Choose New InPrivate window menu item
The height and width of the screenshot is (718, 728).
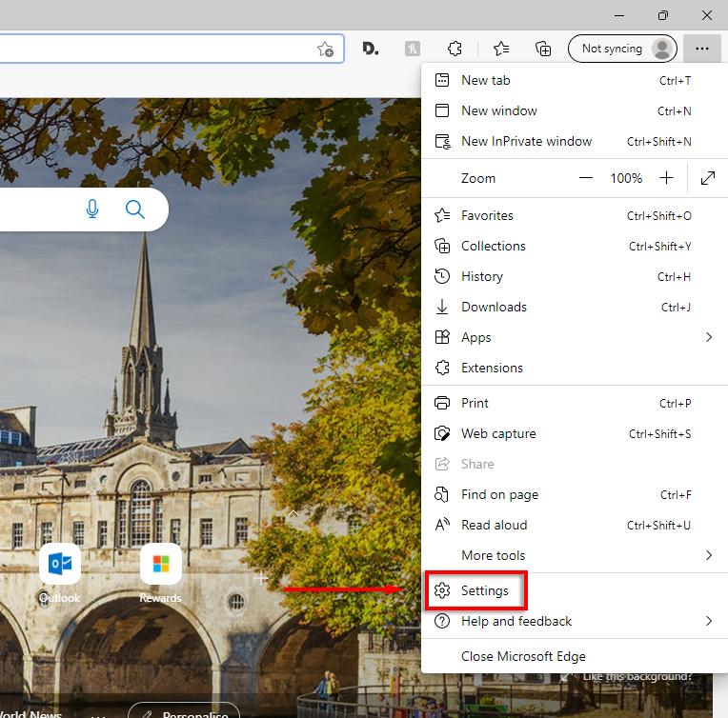click(x=526, y=141)
